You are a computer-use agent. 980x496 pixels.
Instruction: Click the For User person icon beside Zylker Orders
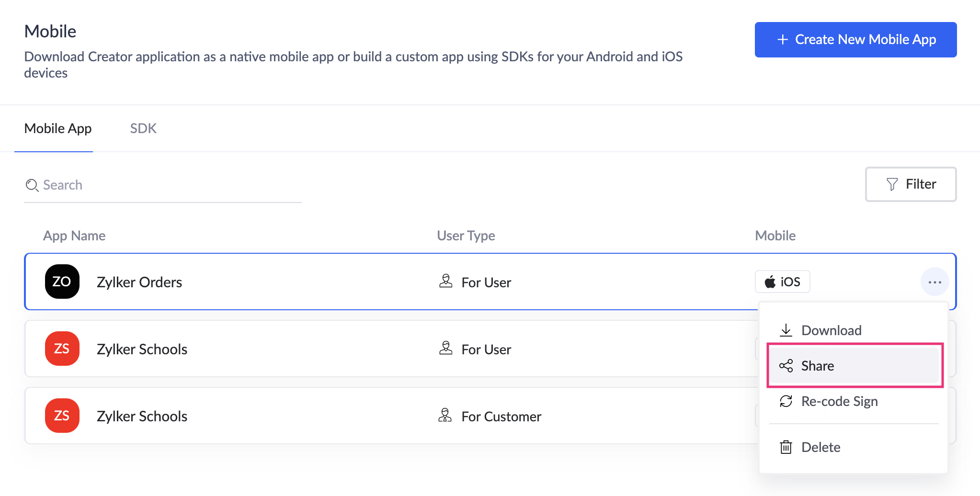tap(445, 282)
